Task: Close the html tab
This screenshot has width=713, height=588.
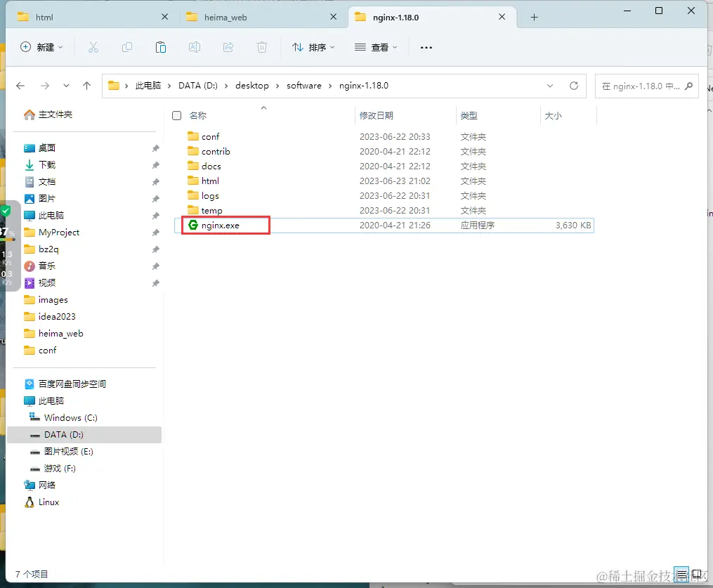Action: tap(164, 17)
